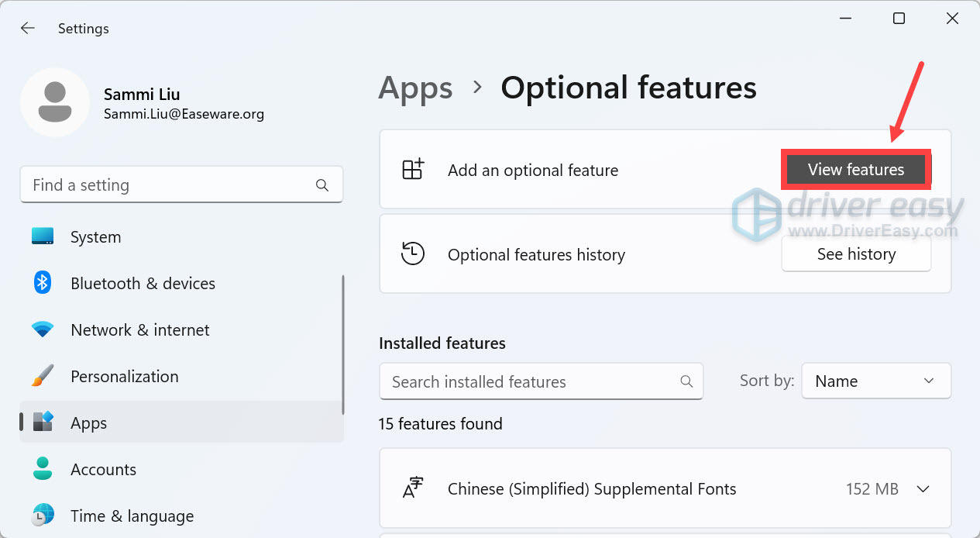Click the Search installed features field

(531, 381)
